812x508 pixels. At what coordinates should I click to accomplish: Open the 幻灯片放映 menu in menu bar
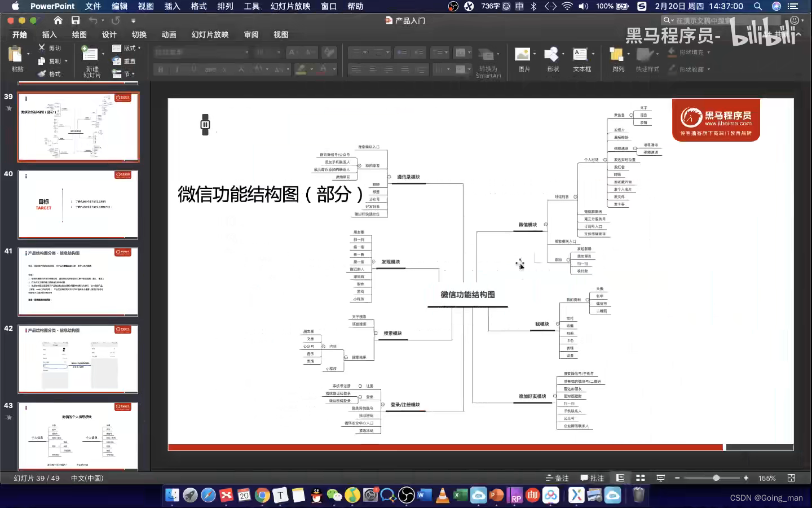290,6
